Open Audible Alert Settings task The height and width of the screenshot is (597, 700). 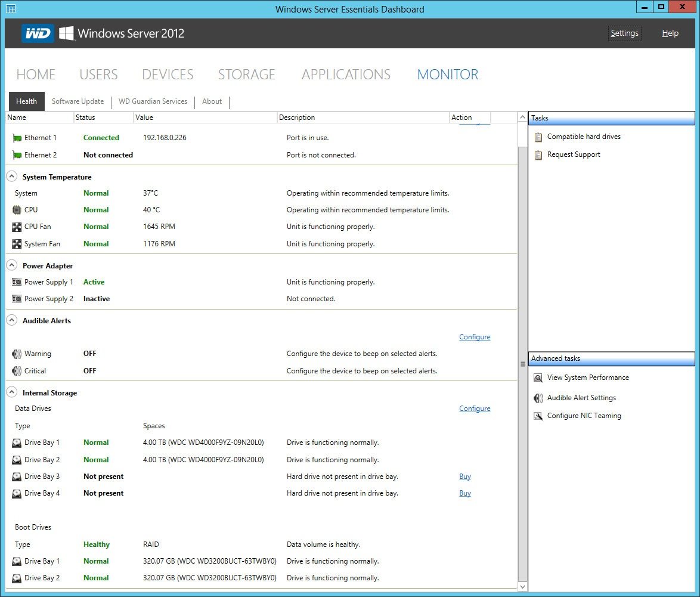point(581,398)
